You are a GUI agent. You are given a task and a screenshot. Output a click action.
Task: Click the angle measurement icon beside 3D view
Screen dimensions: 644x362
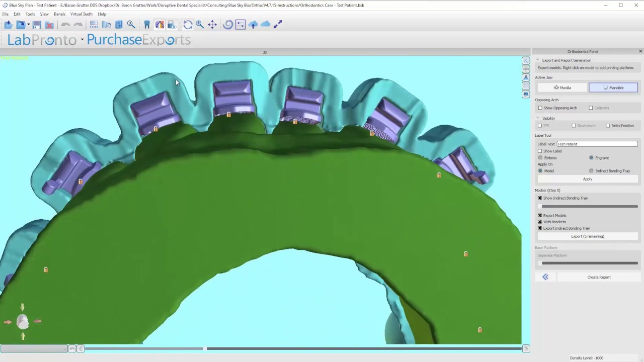coord(526,60)
